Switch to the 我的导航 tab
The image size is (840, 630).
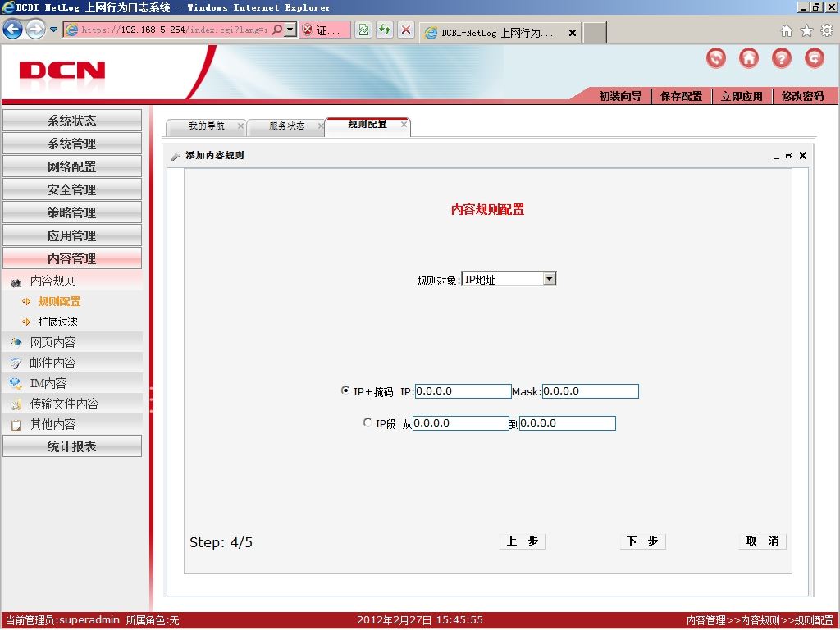click(206, 126)
